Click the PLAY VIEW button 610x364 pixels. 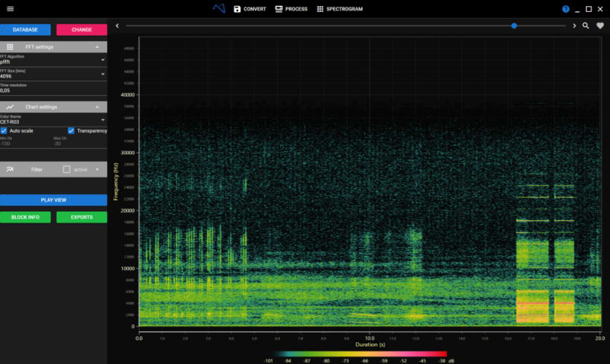click(x=54, y=200)
